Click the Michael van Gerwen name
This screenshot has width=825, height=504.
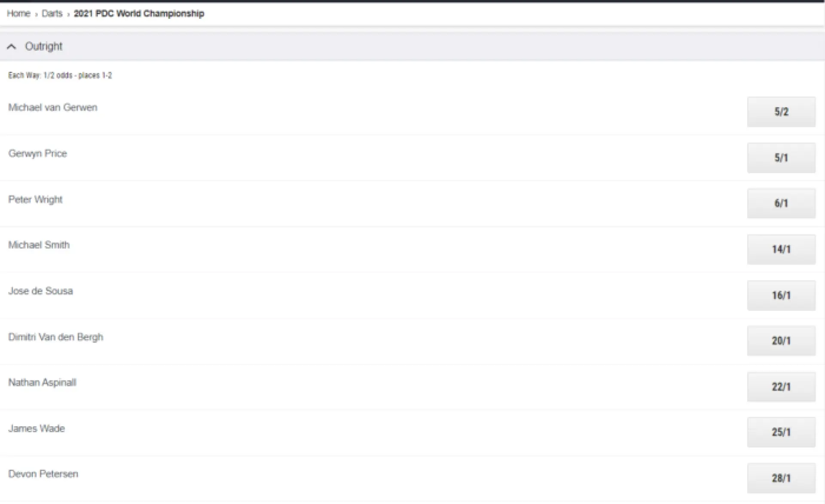coord(52,107)
